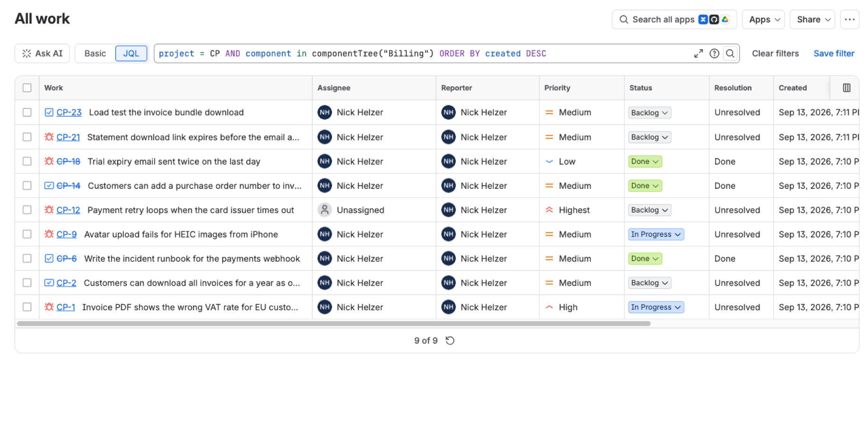Click the story icon for CP-14
Image resolution: width=868 pixels, height=425 pixels.
coord(49,186)
